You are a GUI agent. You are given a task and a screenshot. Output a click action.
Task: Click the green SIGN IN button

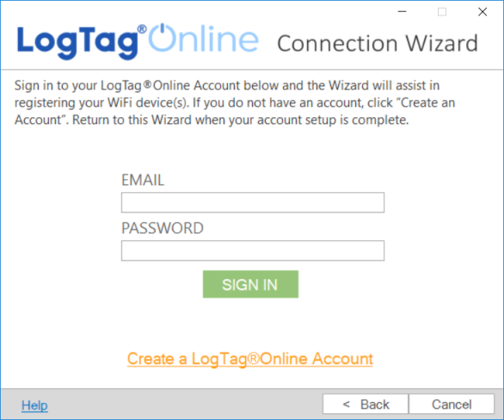(250, 284)
